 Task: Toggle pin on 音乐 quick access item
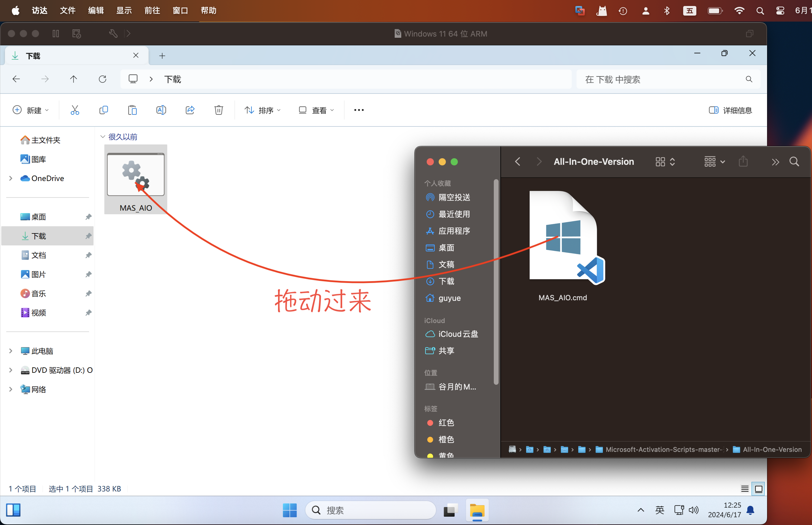tap(88, 293)
